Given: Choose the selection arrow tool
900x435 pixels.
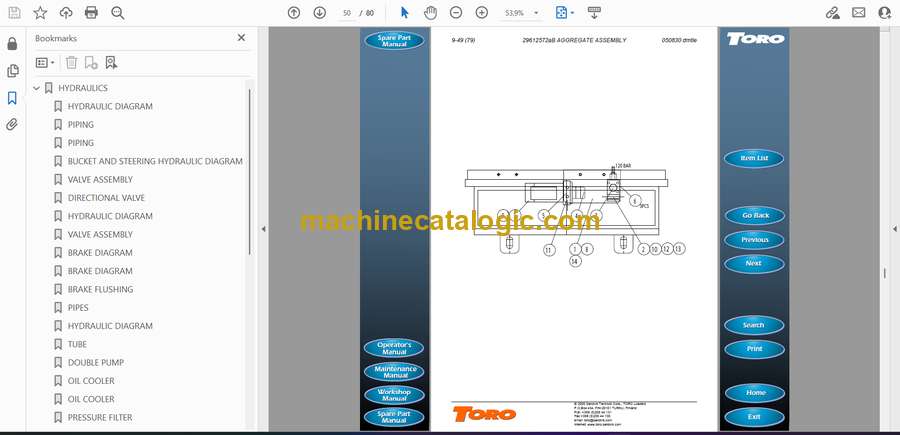Looking at the screenshot, I should click(x=405, y=13).
